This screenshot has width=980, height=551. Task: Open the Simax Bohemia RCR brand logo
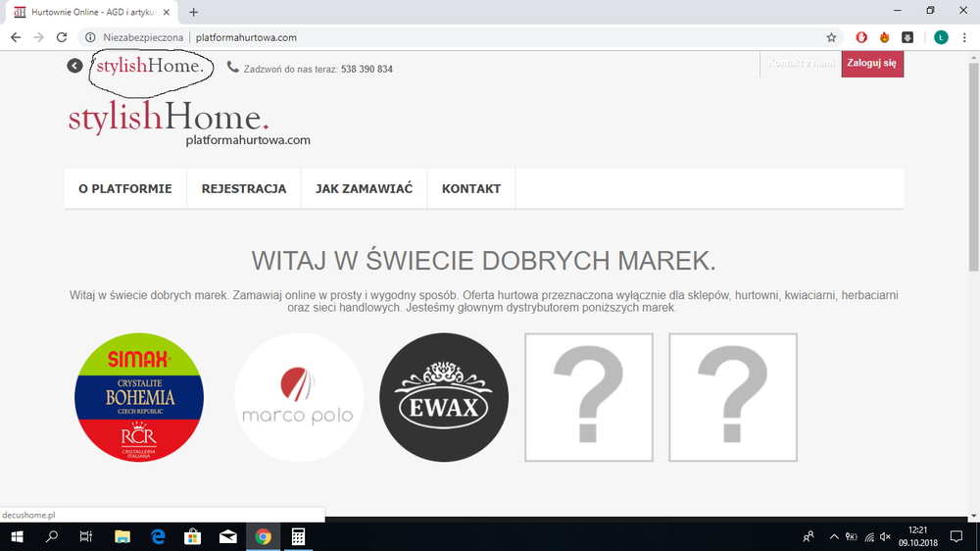pyautogui.click(x=139, y=397)
